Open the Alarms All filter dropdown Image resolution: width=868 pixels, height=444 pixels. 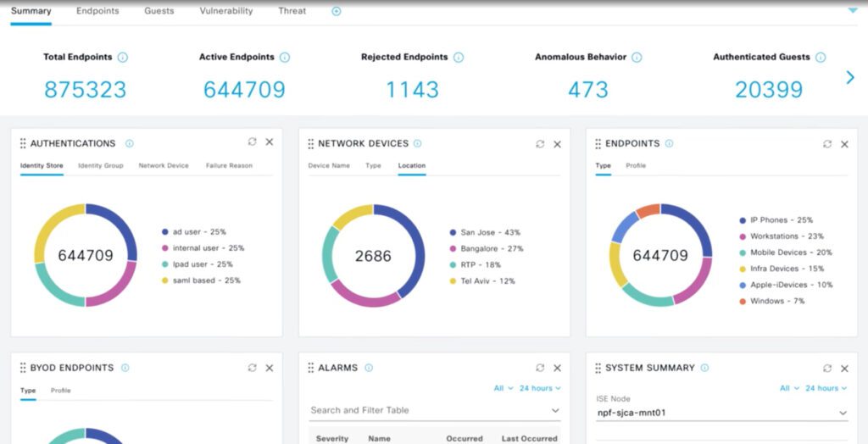504,388
